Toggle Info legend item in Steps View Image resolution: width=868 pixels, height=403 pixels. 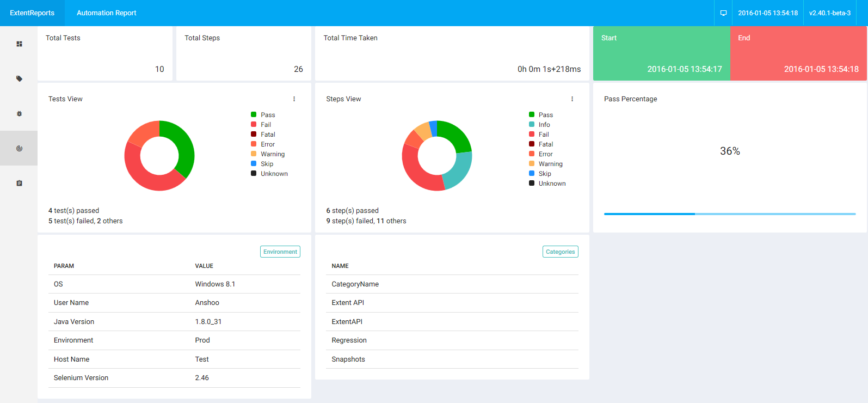coord(544,125)
